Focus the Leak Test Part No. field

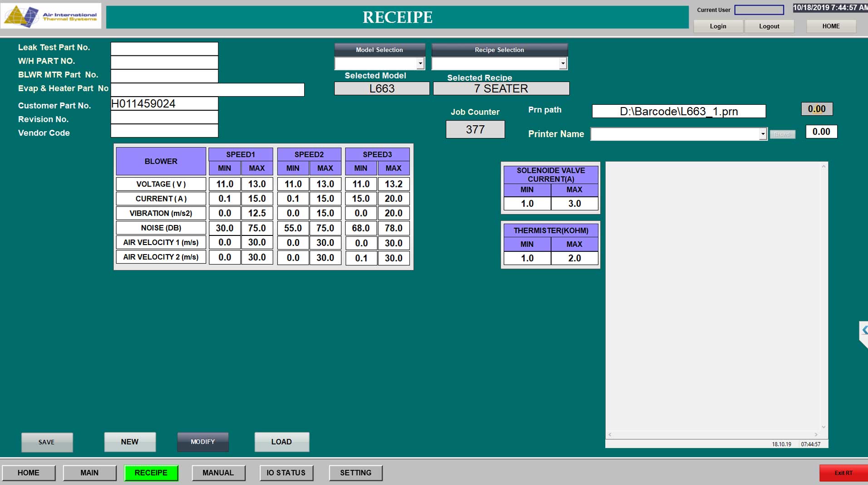point(164,49)
